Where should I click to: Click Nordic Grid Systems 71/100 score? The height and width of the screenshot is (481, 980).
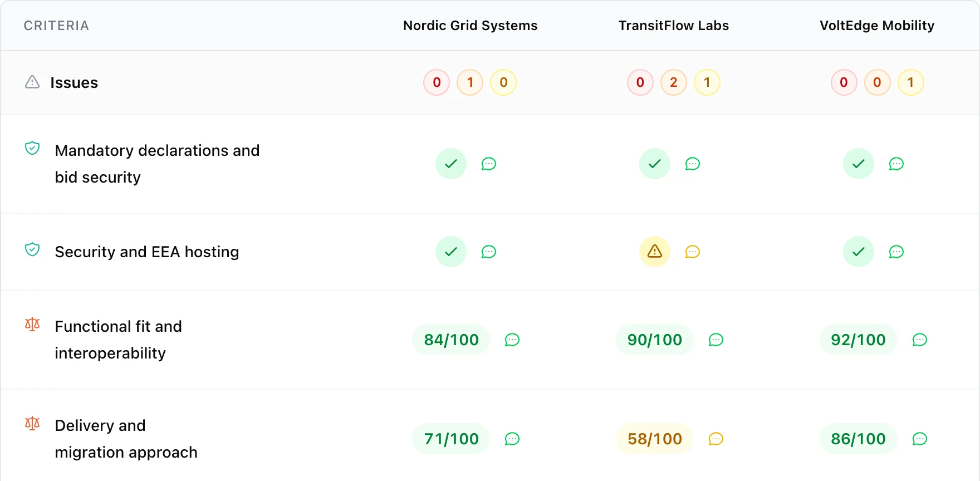coord(451,439)
